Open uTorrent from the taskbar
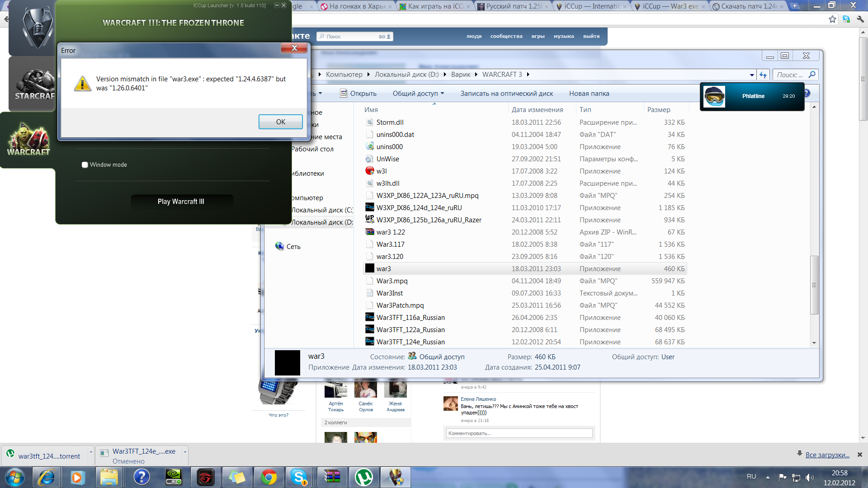868x488 pixels. coord(364,477)
